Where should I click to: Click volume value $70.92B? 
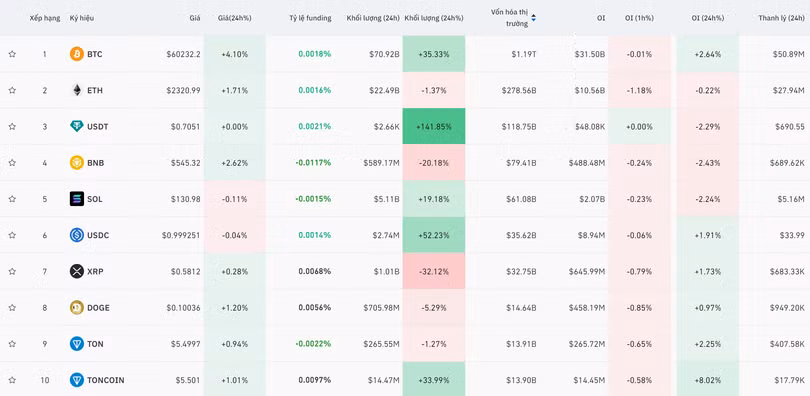(x=385, y=54)
